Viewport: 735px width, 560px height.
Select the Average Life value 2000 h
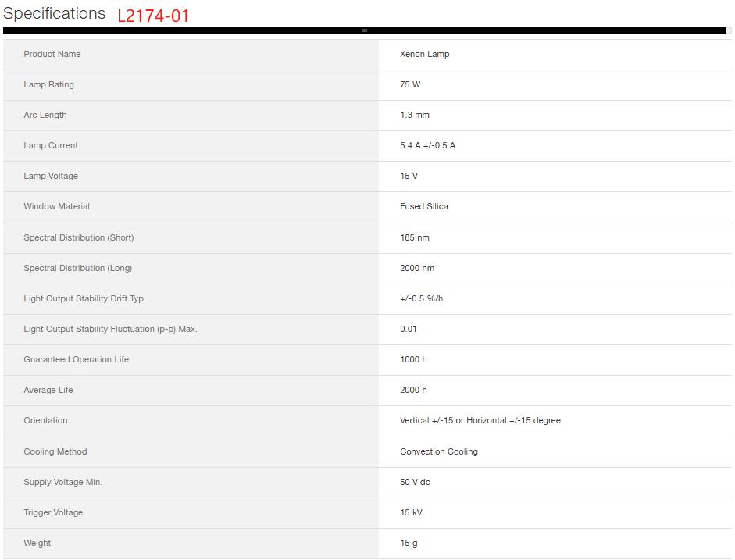click(413, 390)
